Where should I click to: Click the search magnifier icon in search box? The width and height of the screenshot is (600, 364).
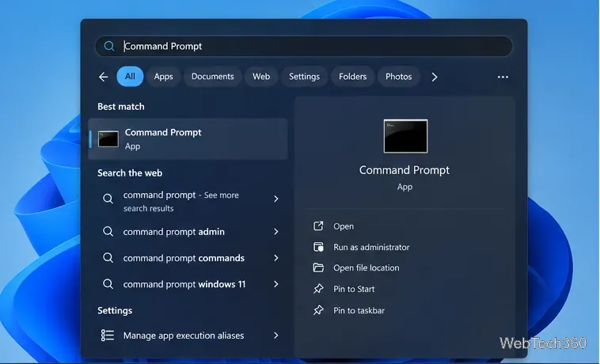(x=109, y=46)
